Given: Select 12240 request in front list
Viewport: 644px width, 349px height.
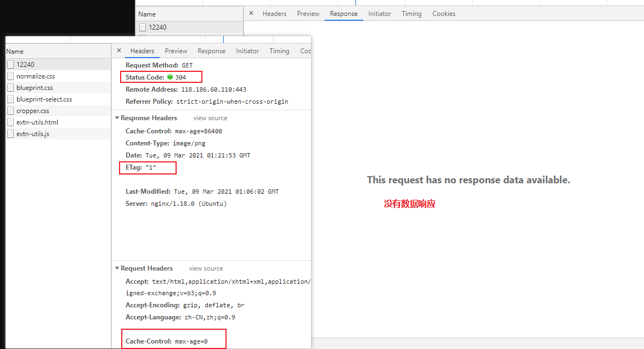Looking at the screenshot, I should 58,65.
